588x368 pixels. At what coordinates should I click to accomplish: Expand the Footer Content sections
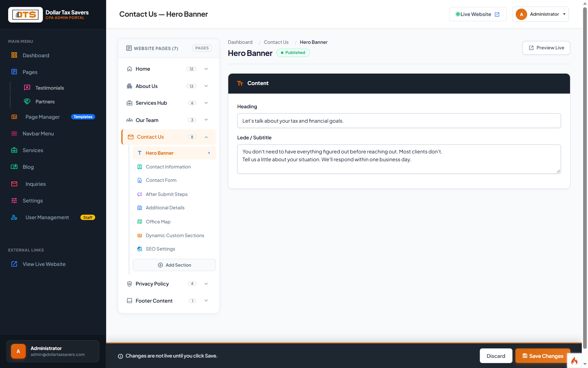click(206, 301)
